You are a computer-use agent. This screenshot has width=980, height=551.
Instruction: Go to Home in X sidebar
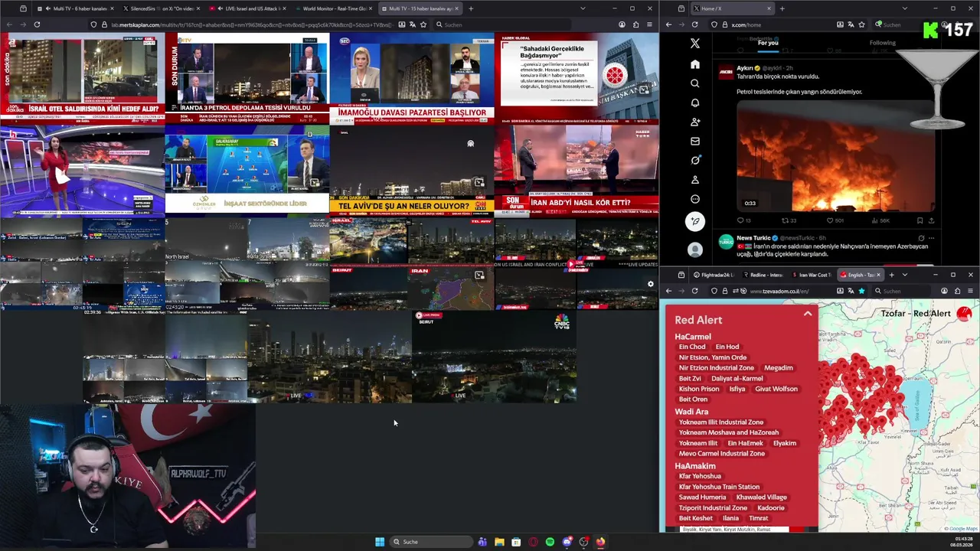[694, 64]
